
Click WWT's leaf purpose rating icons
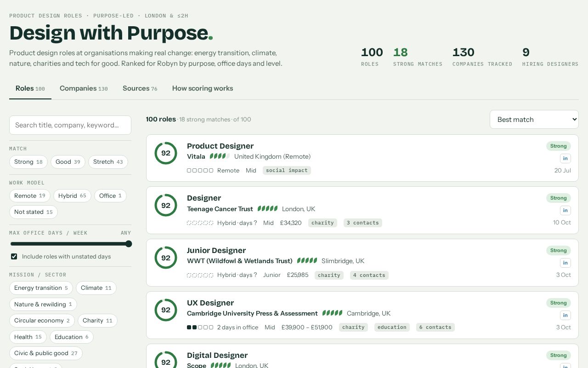point(307,261)
